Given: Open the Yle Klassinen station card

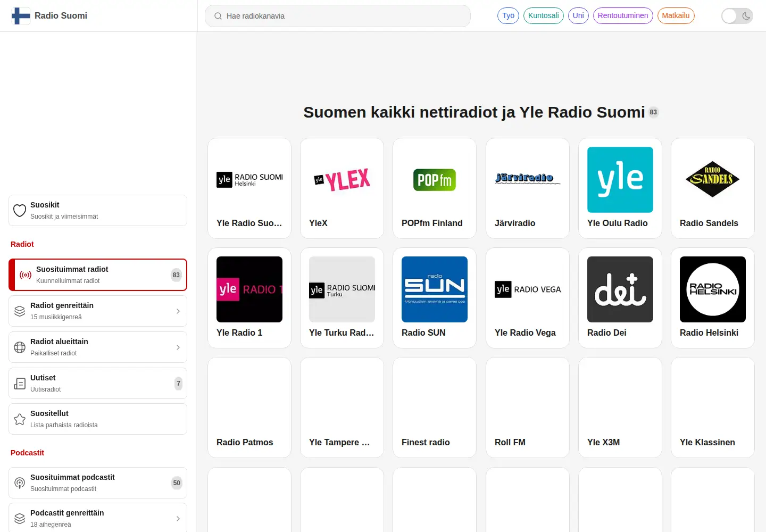Looking at the screenshot, I should pyautogui.click(x=713, y=408).
